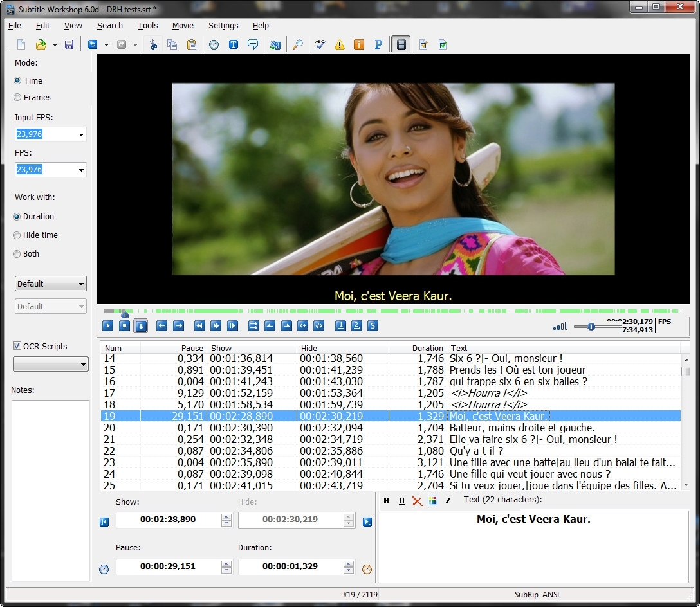
Task: Click the video seek bar handle
Action: [125, 314]
